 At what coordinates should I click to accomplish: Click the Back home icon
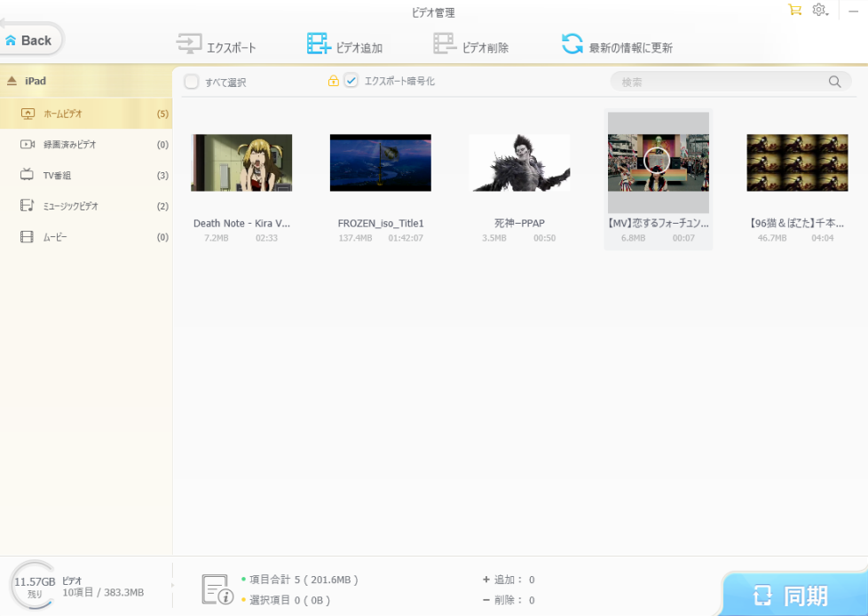pyautogui.click(x=11, y=41)
